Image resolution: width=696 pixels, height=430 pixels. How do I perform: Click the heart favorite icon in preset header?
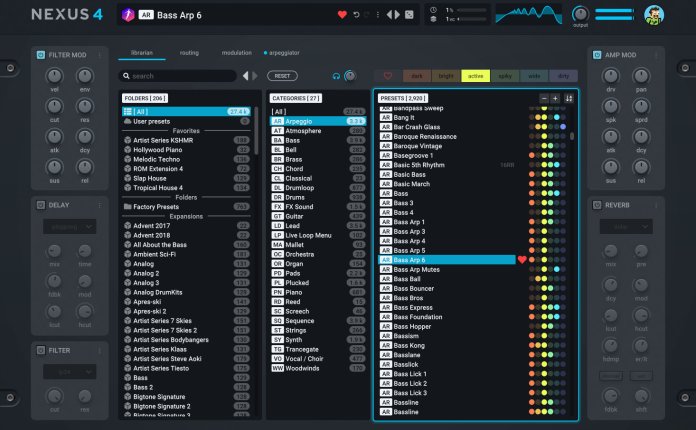(x=342, y=15)
